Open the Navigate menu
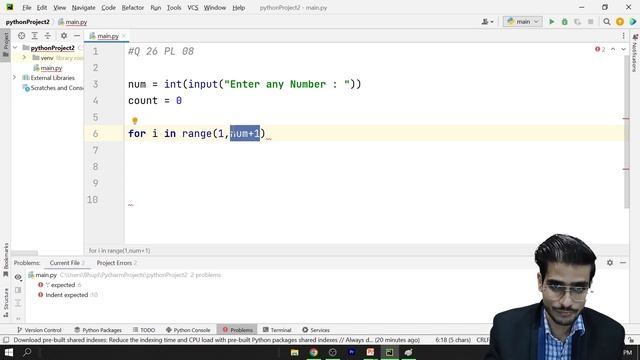This screenshot has height=360, width=640. (x=83, y=7)
